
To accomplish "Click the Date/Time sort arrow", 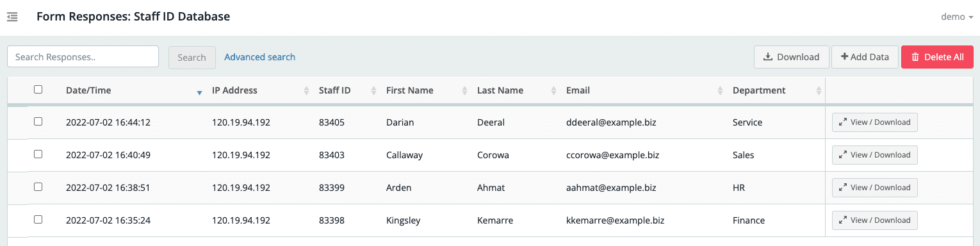I will pos(199,93).
